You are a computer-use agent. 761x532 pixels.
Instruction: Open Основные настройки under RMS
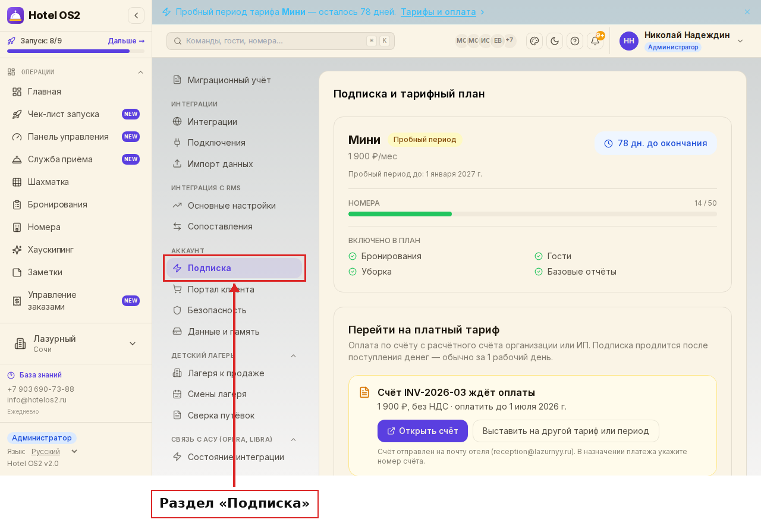(x=234, y=206)
